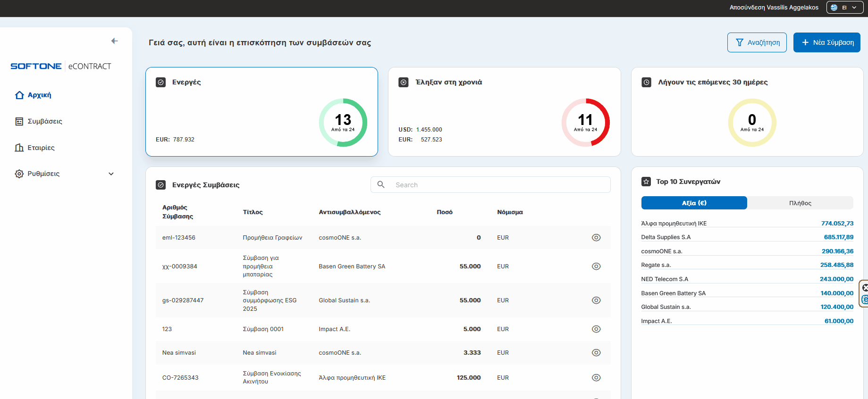Click the Ενεργές card check icon
This screenshot has width=868, height=399.
pos(161,83)
